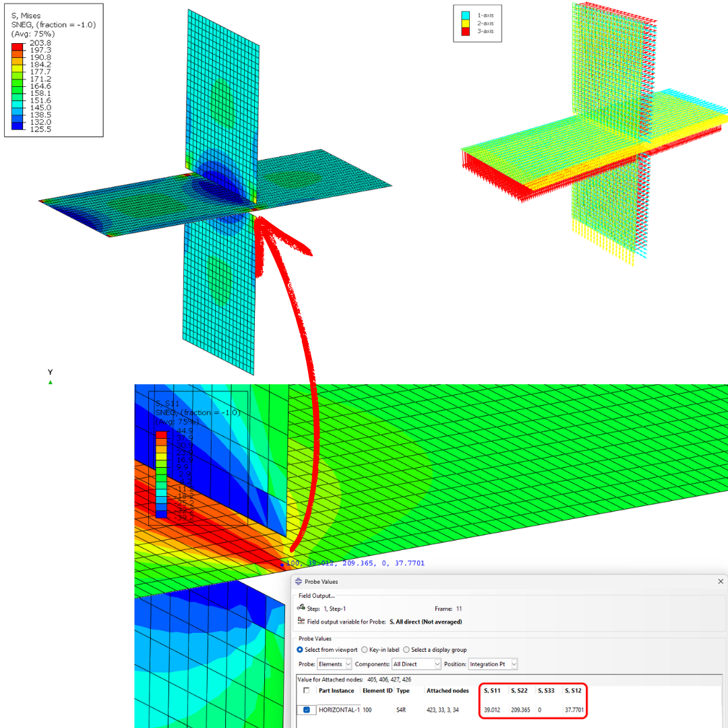Click the 39.012 S11 value
The height and width of the screenshot is (728, 728).
pyautogui.click(x=491, y=710)
